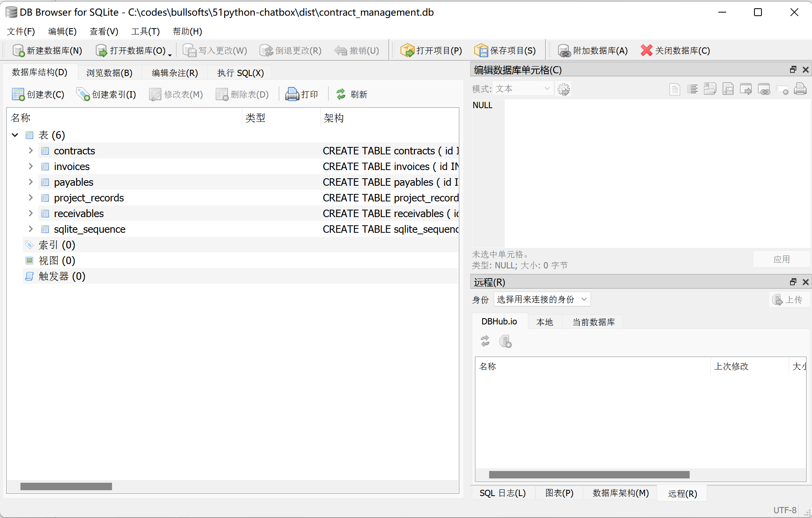The image size is (812, 518).
Task: Click the Attach Database icon
Action: (x=564, y=51)
